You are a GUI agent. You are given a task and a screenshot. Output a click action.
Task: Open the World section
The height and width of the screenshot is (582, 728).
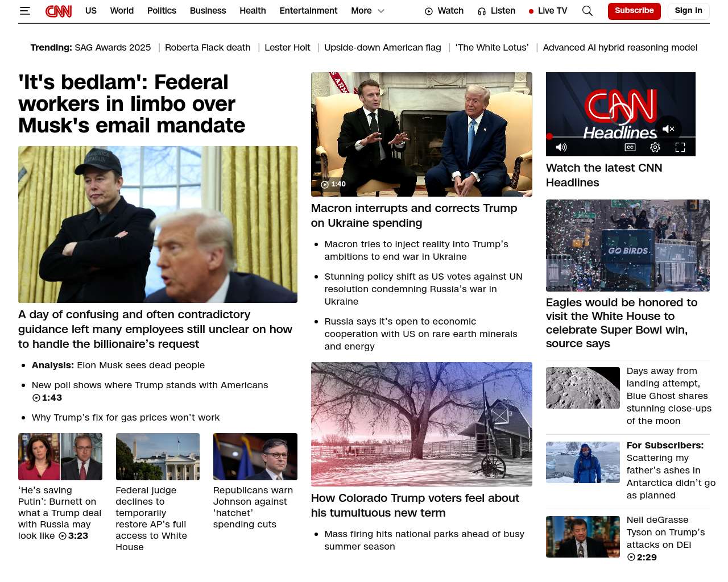click(x=122, y=11)
